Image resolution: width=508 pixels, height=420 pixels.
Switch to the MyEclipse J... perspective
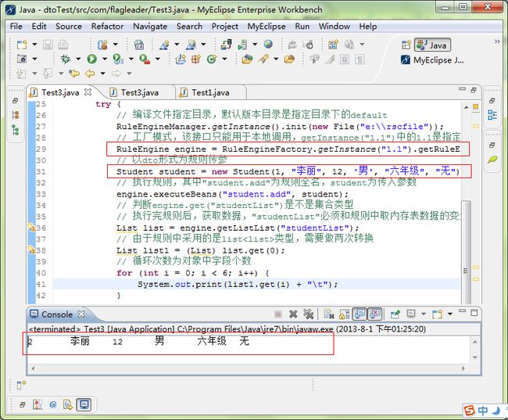coord(432,60)
